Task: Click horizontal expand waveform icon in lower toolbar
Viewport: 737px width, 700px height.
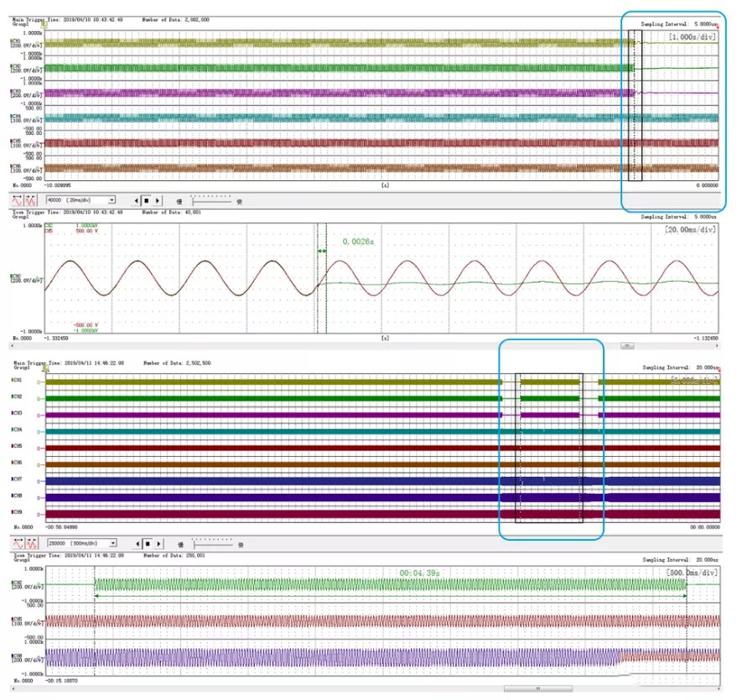Action: [x=17, y=544]
